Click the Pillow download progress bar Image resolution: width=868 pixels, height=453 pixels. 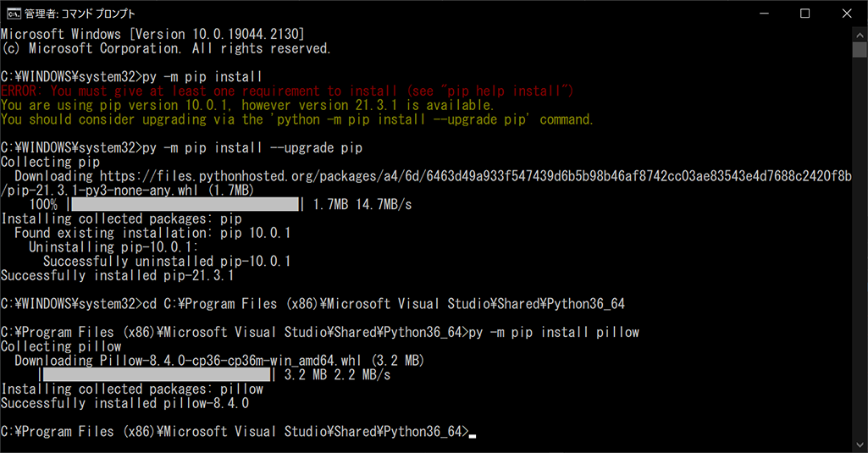158,374
